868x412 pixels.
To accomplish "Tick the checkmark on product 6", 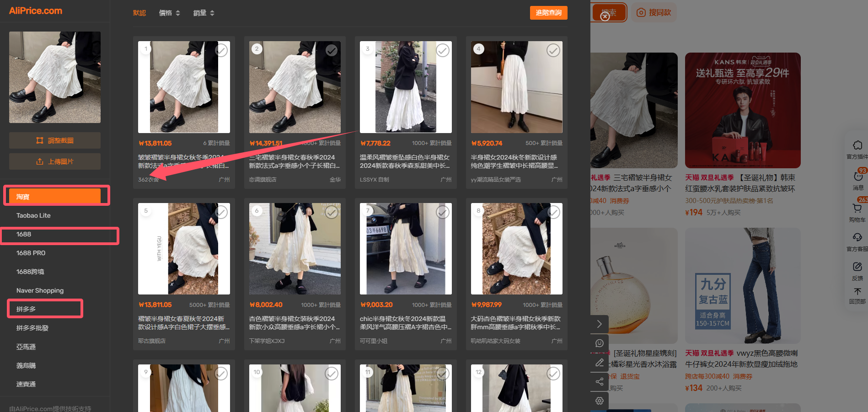I will pos(332,212).
